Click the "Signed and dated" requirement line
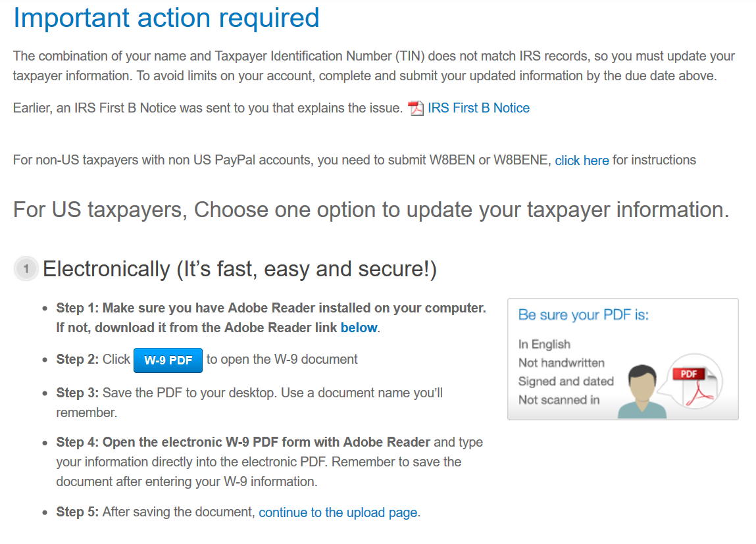 point(566,382)
